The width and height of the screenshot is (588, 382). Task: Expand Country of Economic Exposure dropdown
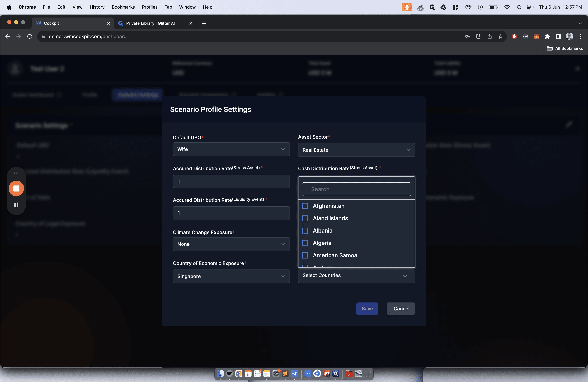[231, 276]
